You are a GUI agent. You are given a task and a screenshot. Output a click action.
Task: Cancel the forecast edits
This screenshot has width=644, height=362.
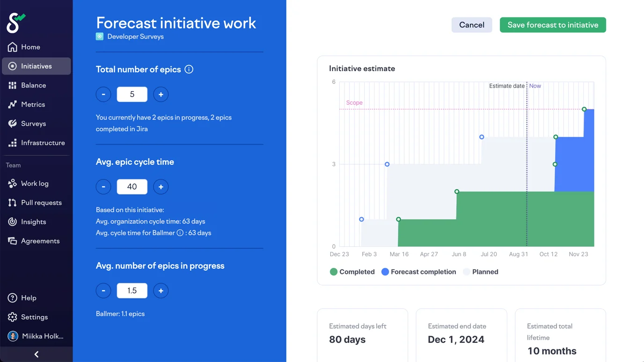pyautogui.click(x=471, y=25)
